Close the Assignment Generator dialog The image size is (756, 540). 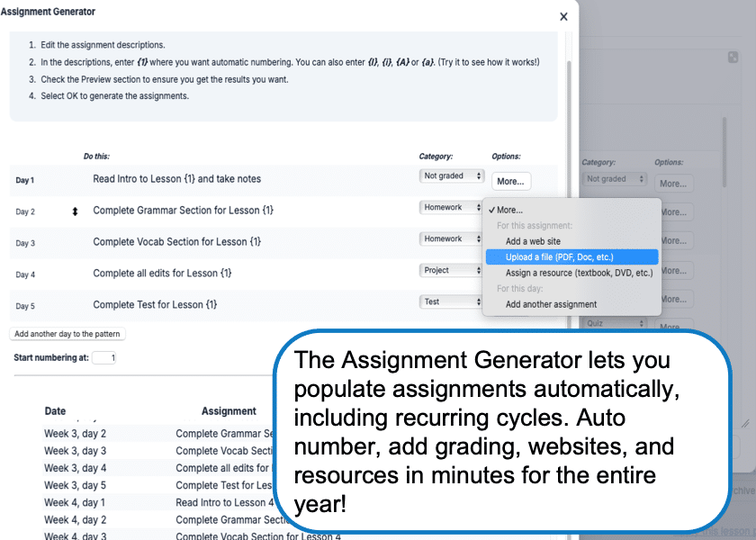tap(563, 16)
